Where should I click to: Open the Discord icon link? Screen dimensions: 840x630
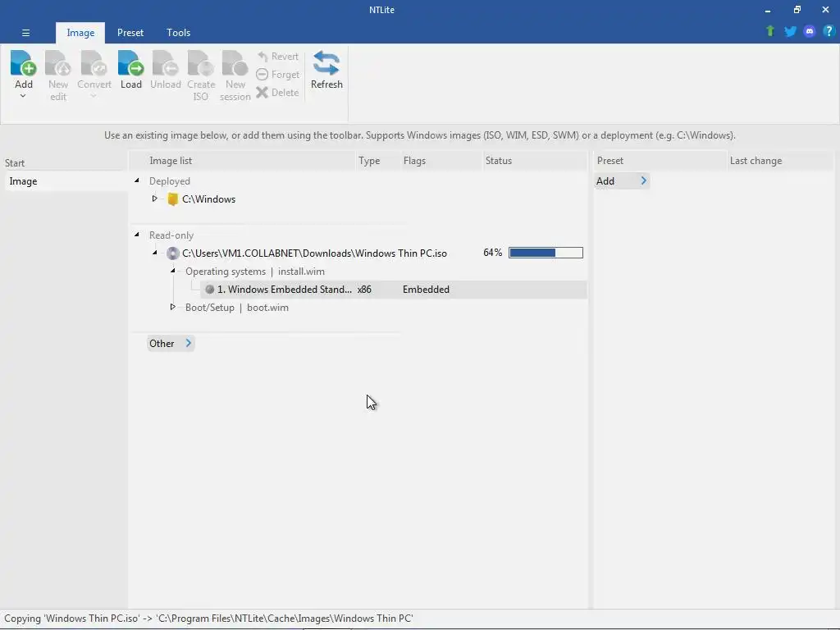810,31
